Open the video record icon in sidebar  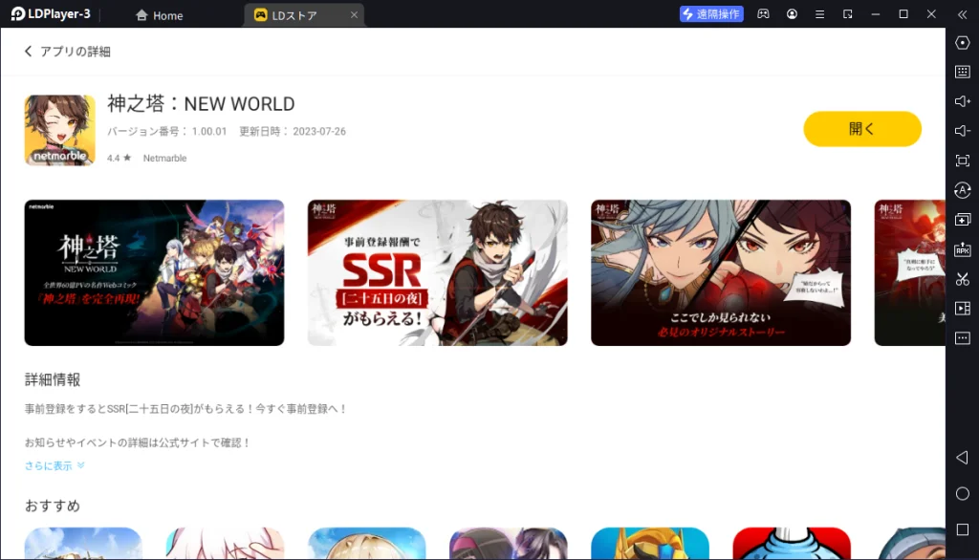click(962, 309)
